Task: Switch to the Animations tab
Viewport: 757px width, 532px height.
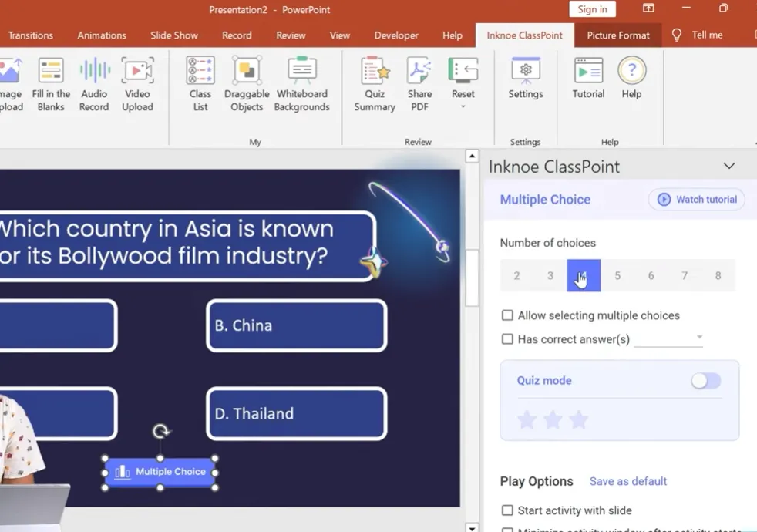Action: click(102, 35)
